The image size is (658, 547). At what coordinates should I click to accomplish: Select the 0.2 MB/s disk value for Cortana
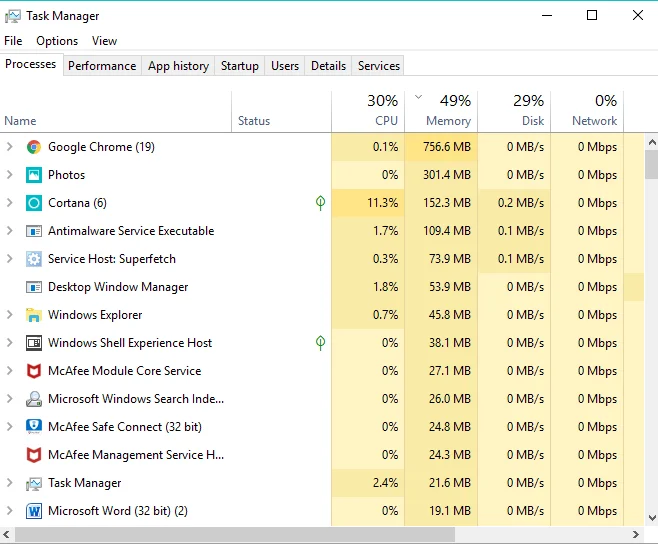click(x=521, y=203)
